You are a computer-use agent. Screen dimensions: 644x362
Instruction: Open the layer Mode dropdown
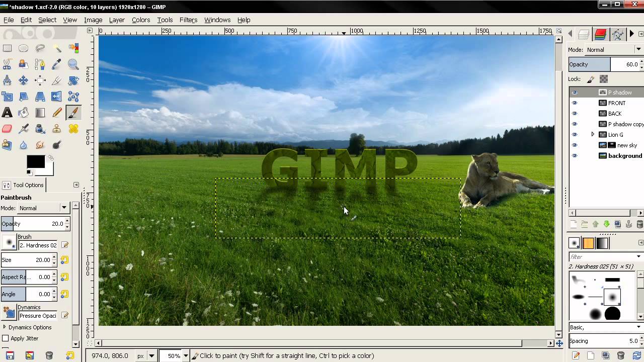point(614,49)
